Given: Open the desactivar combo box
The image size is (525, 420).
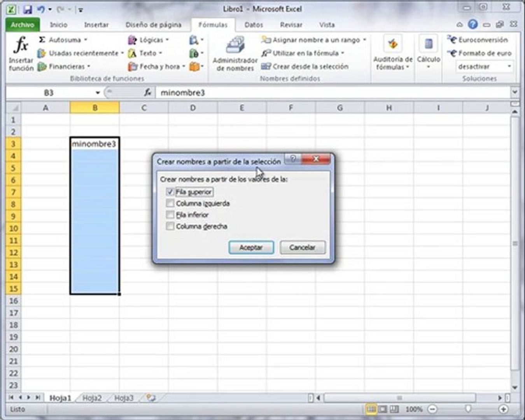Looking at the screenshot, I should [485, 66].
